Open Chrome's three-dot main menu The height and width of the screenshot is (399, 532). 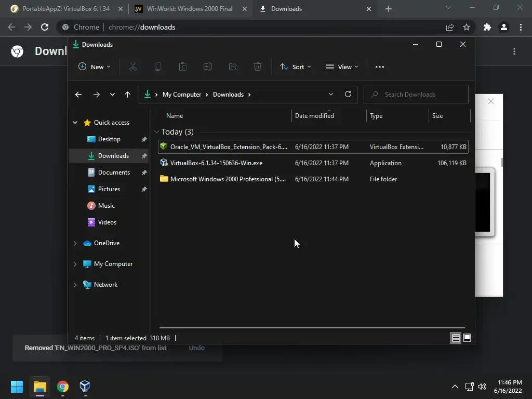tap(521, 27)
